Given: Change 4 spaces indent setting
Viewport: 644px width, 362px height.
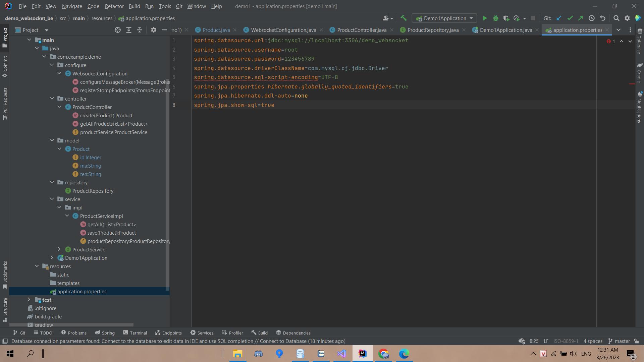Looking at the screenshot, I should (593, 341).
